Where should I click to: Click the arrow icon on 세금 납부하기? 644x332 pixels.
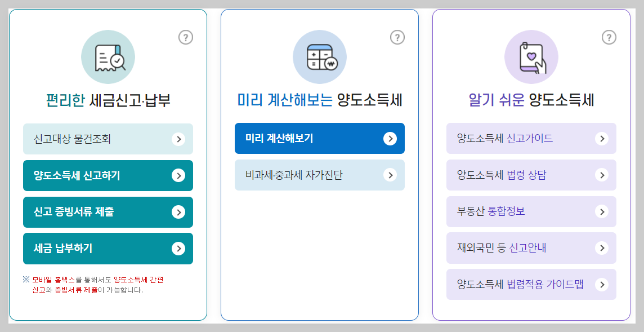[178, 249]
